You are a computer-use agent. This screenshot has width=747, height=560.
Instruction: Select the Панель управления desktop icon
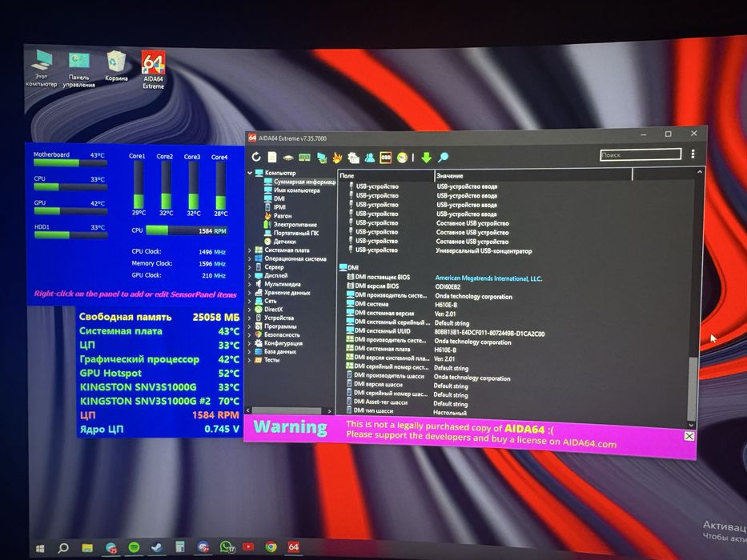[x=78, y=70]
